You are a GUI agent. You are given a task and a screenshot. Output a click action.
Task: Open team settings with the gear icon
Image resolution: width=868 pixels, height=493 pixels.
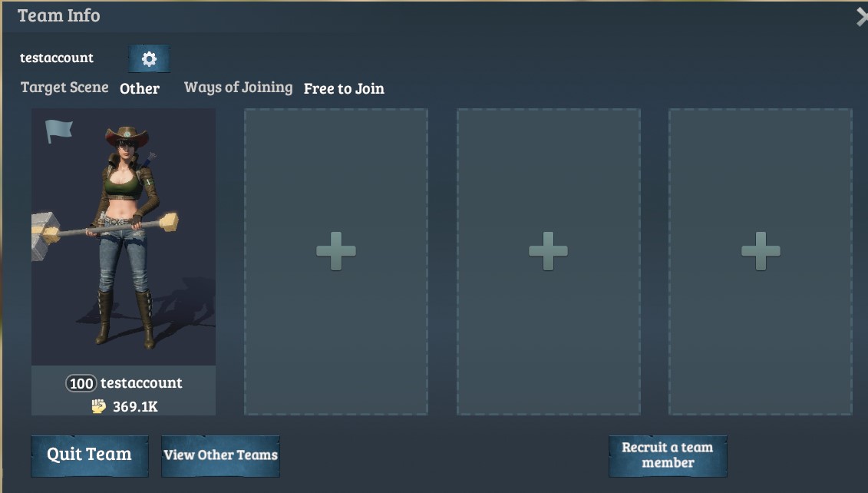click(x=149, y=58)
